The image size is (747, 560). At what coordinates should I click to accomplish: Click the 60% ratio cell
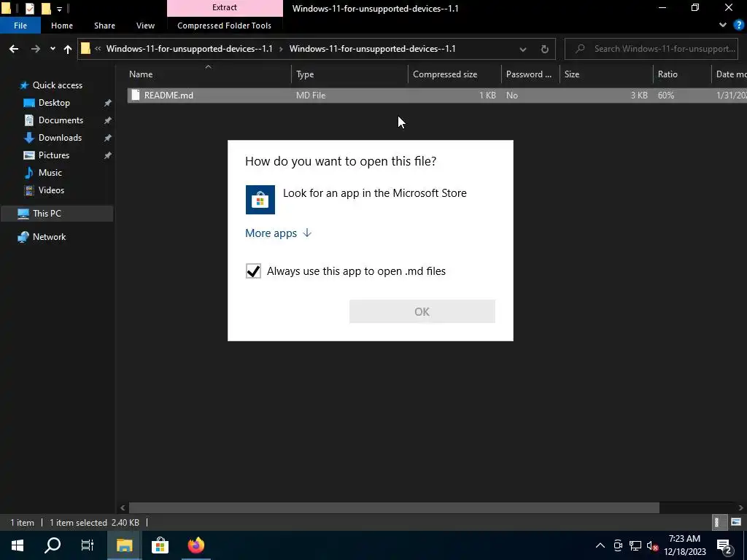[666, 96]
